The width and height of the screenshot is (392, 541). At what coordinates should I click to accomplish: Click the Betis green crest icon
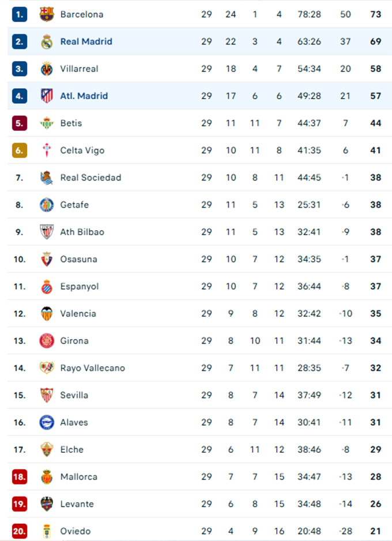[47, 123]
